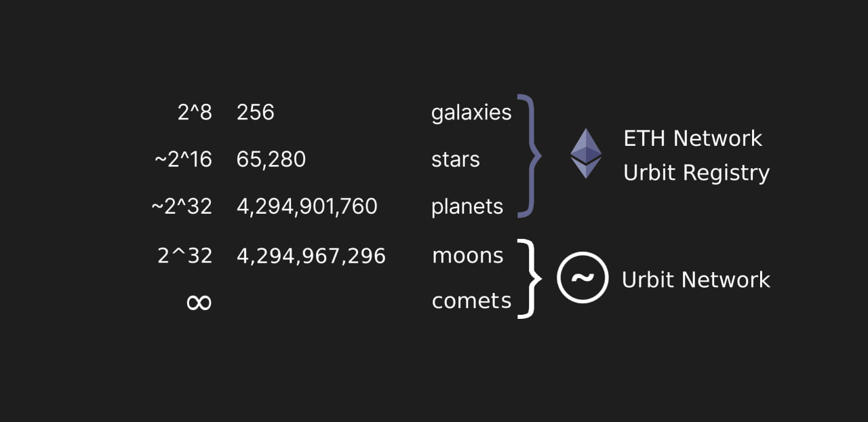
Task: Select the moons label
Action: click(468, 256)
